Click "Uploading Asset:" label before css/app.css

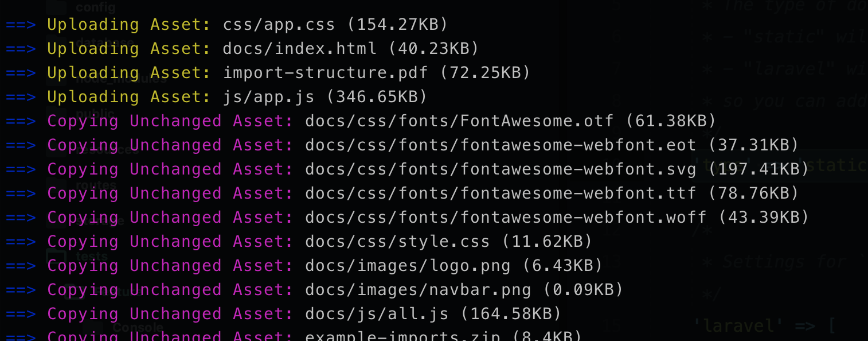coord(129,25)
